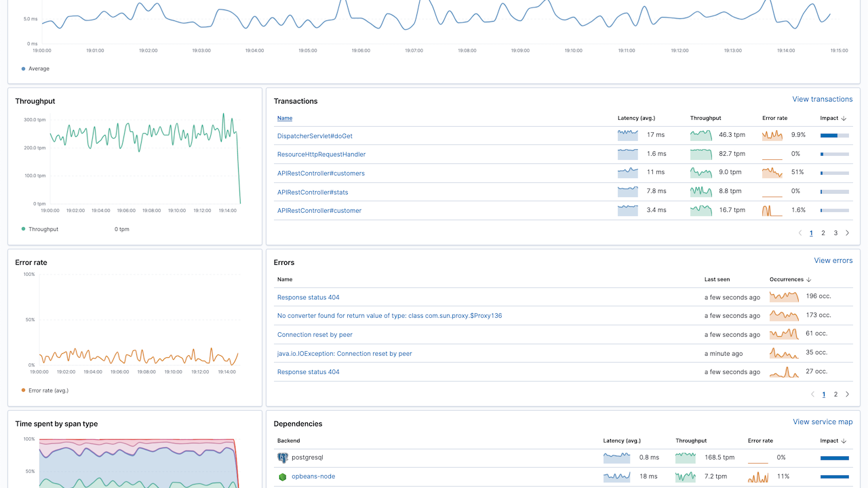Click the opbeans-node hexagon icon
Image resolution: width=868 pixels, height=488 pixels.
[x=283, y=476]
